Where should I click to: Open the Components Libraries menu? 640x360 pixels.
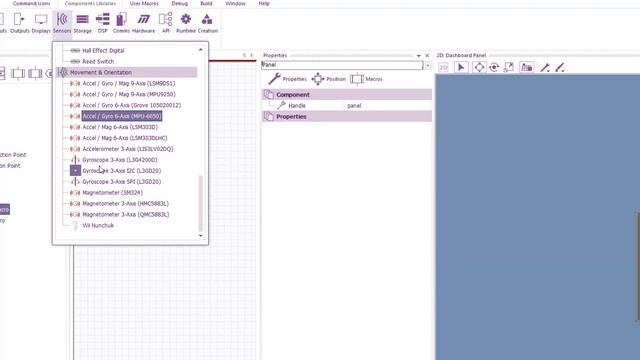[x=90, y=3]
